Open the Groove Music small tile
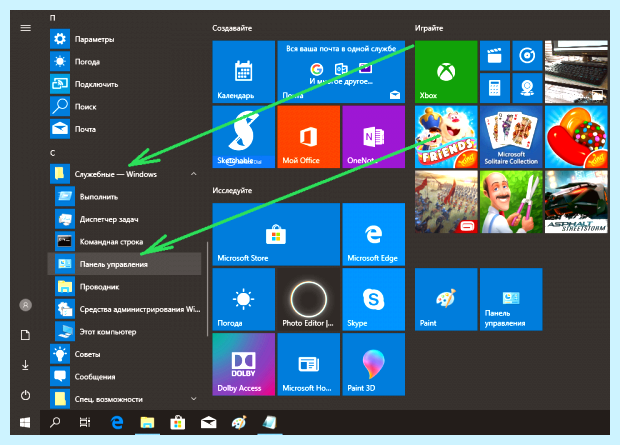The image size is (620, 445). (527, 56)
